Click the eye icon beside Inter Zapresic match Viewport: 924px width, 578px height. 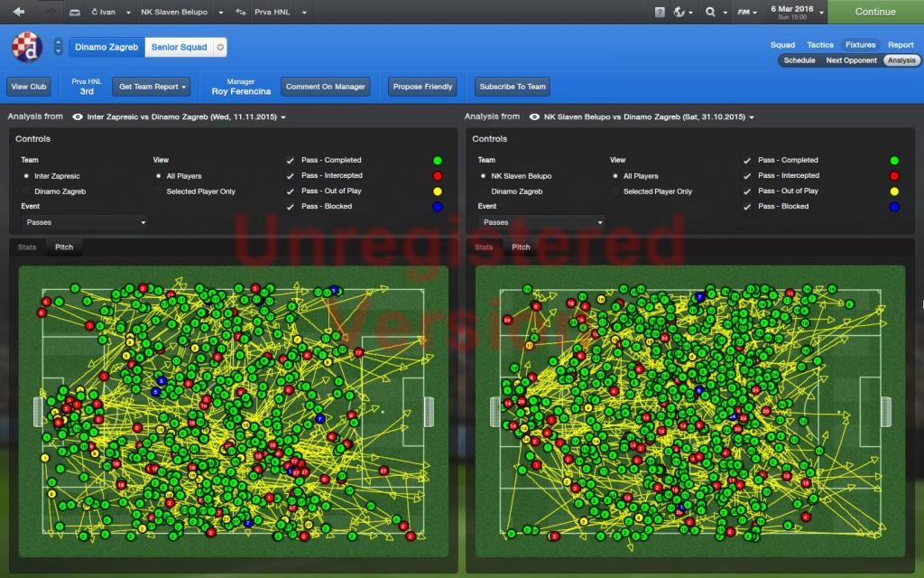click(x=78, y=117)
